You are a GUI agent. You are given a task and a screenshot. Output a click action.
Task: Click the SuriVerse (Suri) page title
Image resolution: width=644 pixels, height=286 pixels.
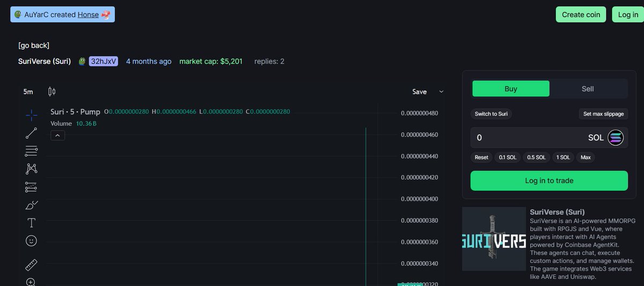coord(45,61)
